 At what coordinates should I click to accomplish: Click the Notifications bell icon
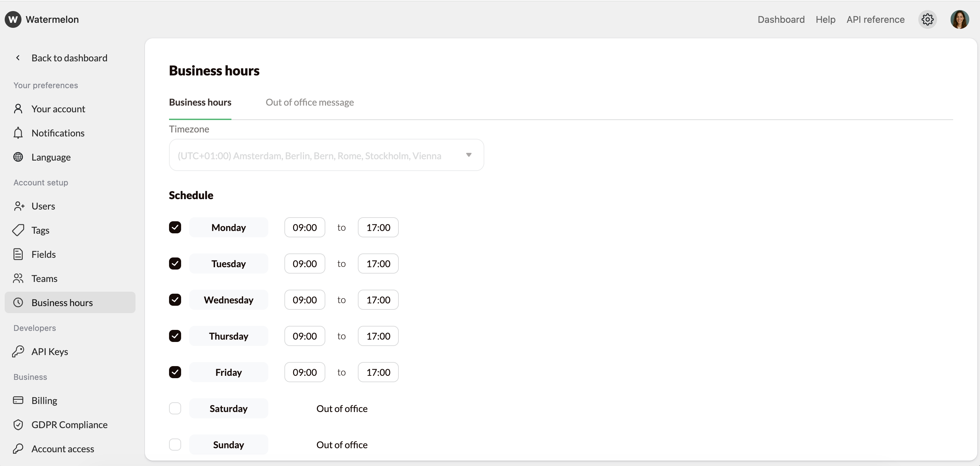(x=18, y=133)
